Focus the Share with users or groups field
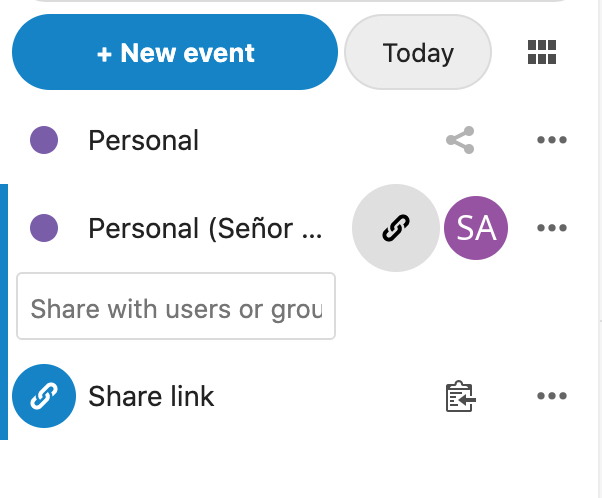The image size is (602, 498). point(176,307)
